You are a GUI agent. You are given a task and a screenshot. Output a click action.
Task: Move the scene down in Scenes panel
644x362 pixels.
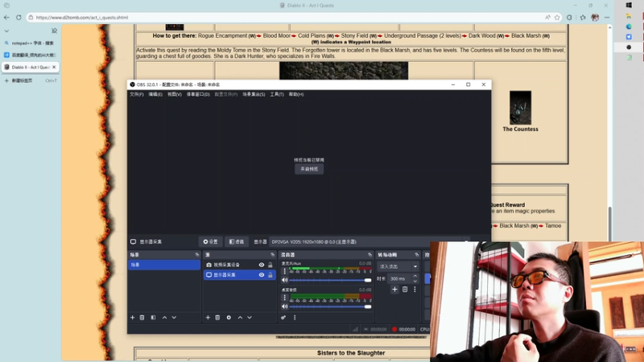click(x=174, y=317)
